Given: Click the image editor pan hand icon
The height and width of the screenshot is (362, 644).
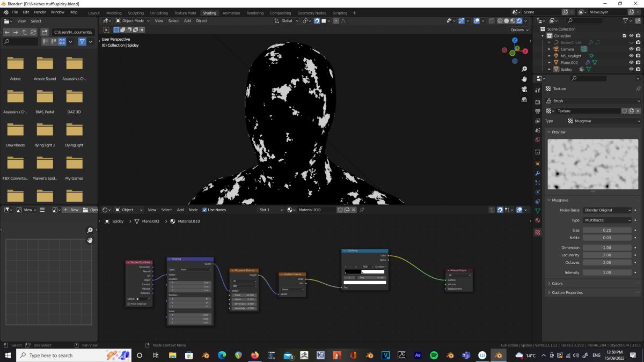Looking at the screenshot, I should pyautogui.click(x=90, y=240).
